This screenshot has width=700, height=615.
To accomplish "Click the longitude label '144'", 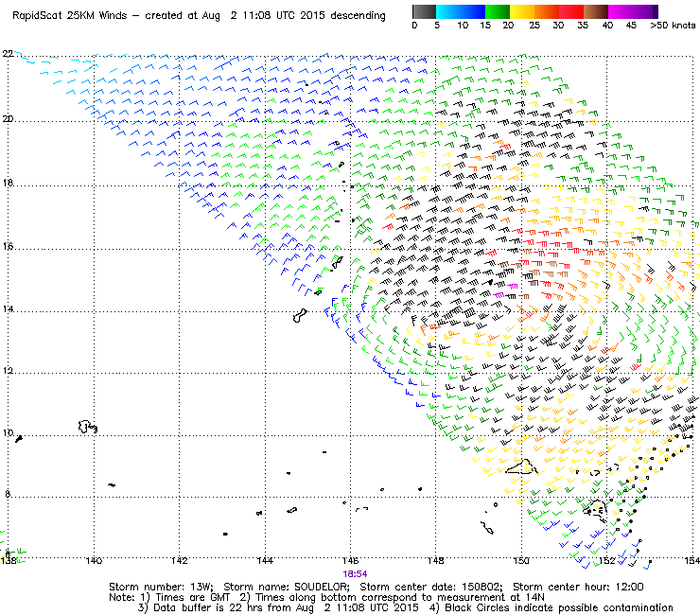I will [265, 560].
